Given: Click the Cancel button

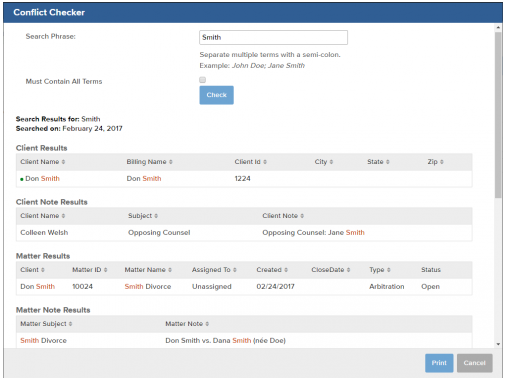Looking at the screenshot, I should point(474,363).
